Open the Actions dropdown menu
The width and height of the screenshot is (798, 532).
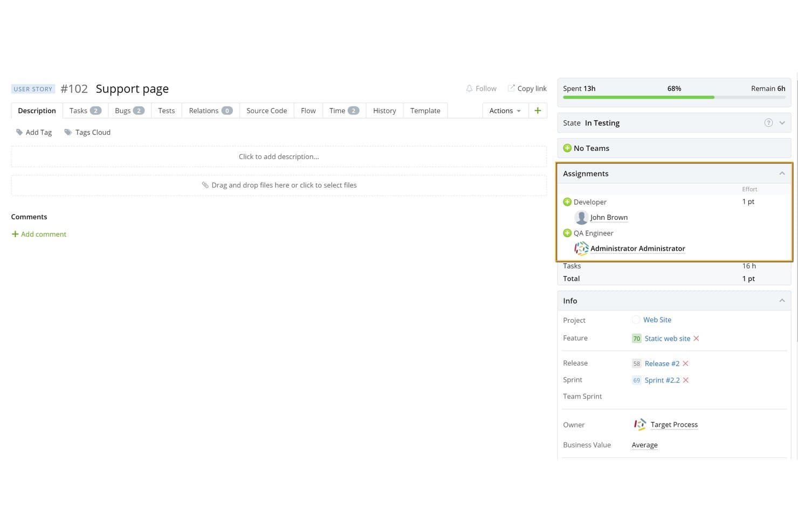coord(505,110)
